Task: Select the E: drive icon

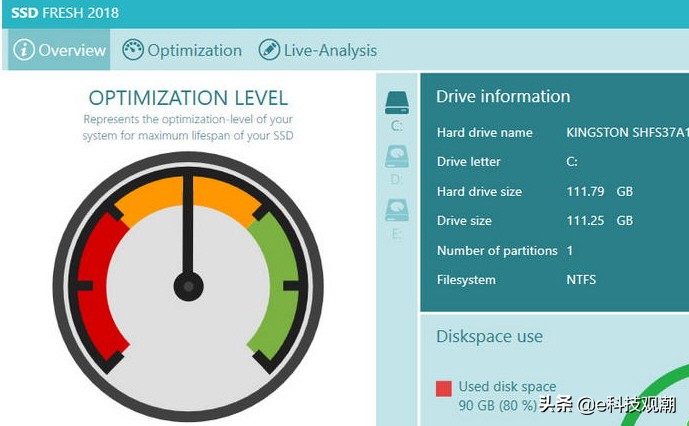Action: (397, 210)
